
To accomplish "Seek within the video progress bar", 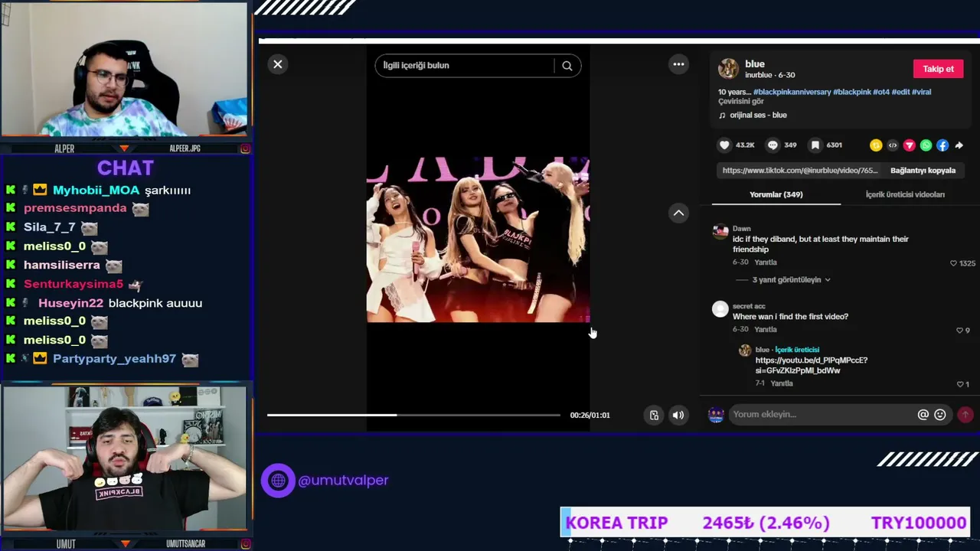I will click(x=413, y=416).
